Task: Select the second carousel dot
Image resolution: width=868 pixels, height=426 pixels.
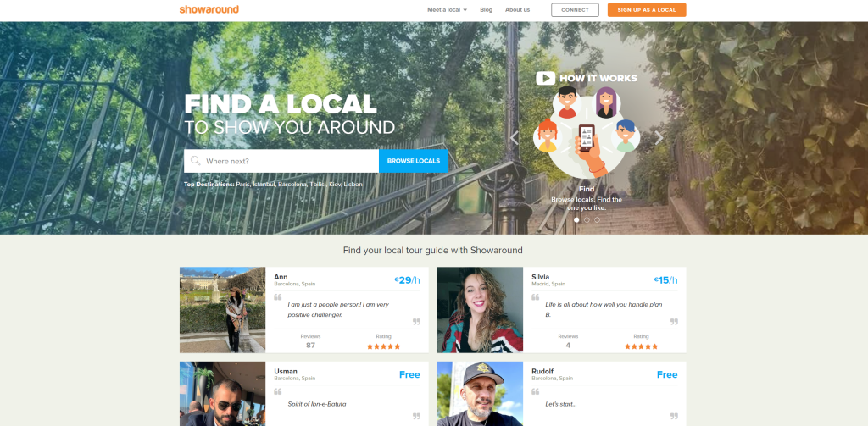Action: (x=587, y=219)
